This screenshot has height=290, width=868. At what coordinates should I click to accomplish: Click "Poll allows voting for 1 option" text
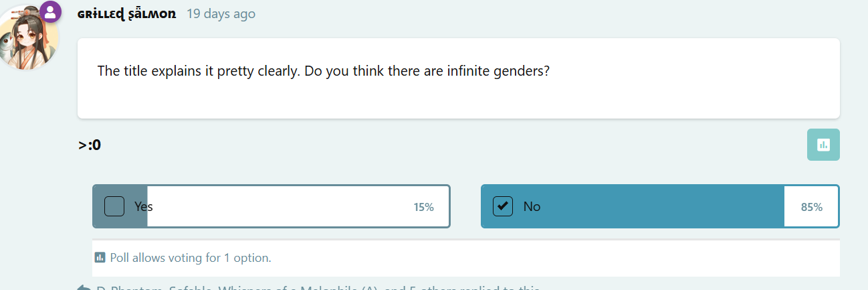[x=191, y=257]
